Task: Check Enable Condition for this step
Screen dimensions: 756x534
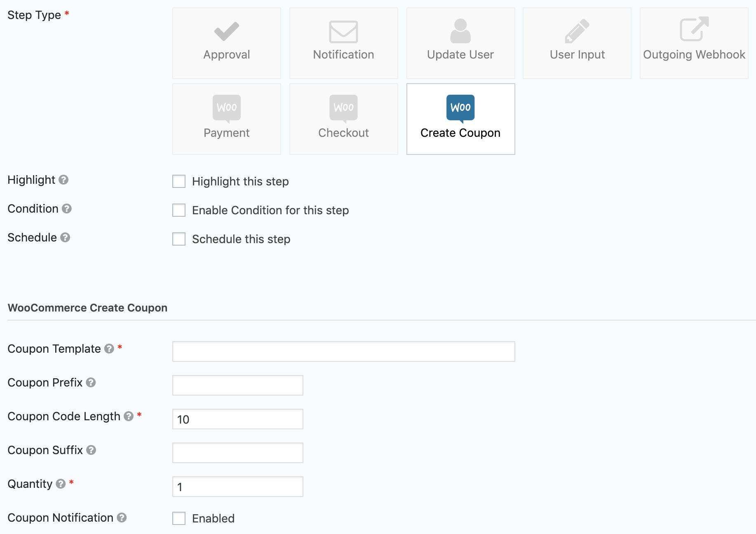Action: click(x=179, y=210)
